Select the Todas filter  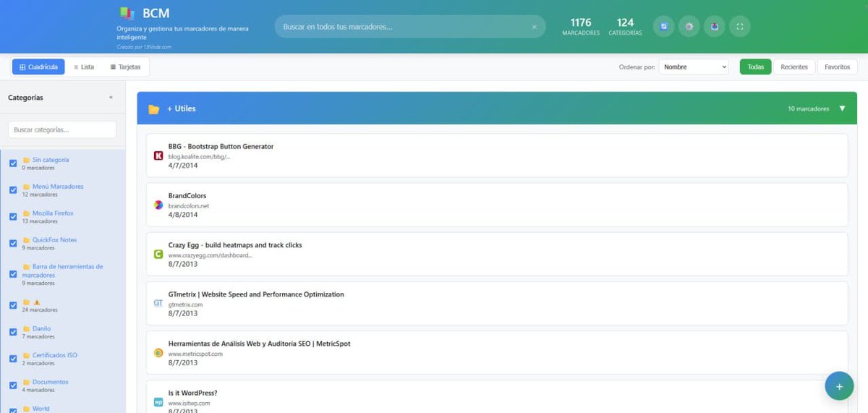[755, 67]
